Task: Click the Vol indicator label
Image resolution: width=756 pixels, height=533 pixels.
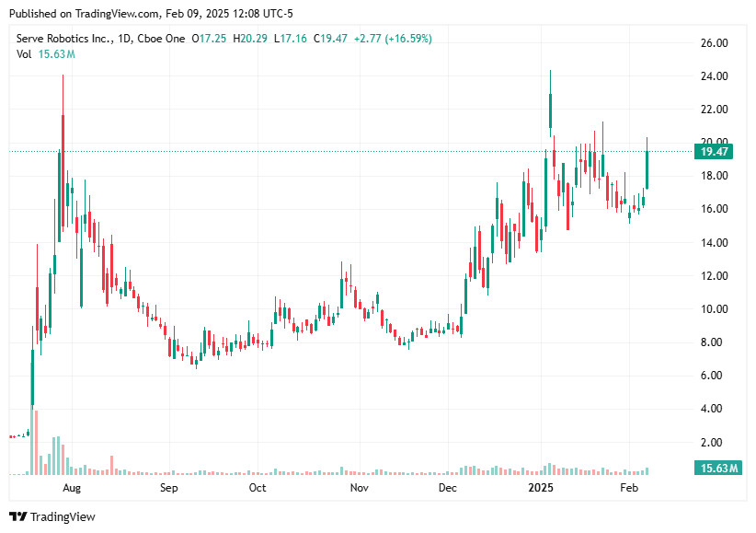Action: click(x=24, y=54)
